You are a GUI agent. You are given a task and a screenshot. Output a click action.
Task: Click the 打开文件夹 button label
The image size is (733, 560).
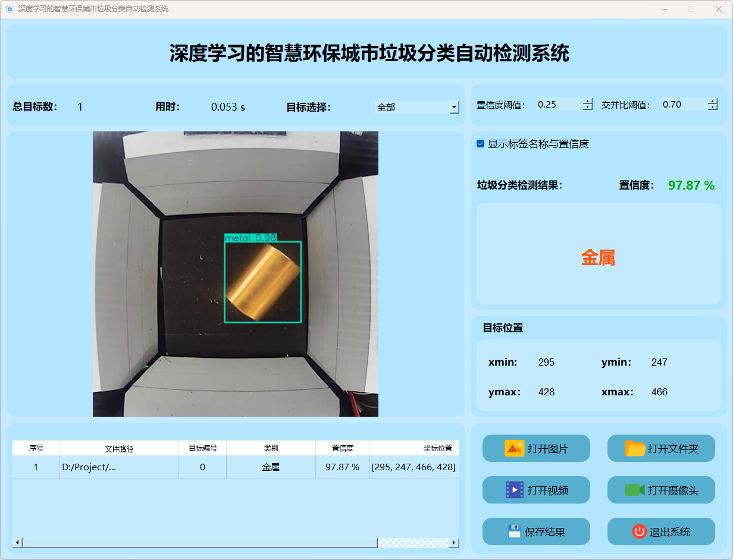[x=673, y=449]
